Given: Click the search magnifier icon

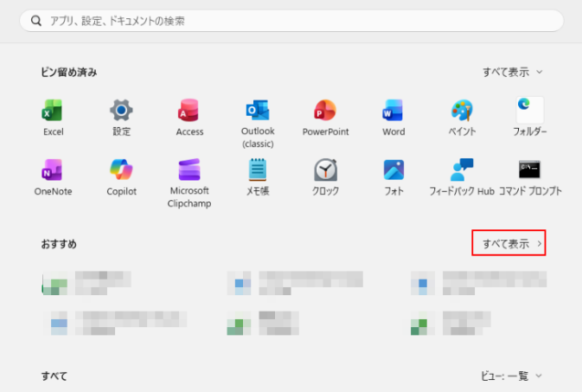Looking at the screenshot, I should [36, 21].
